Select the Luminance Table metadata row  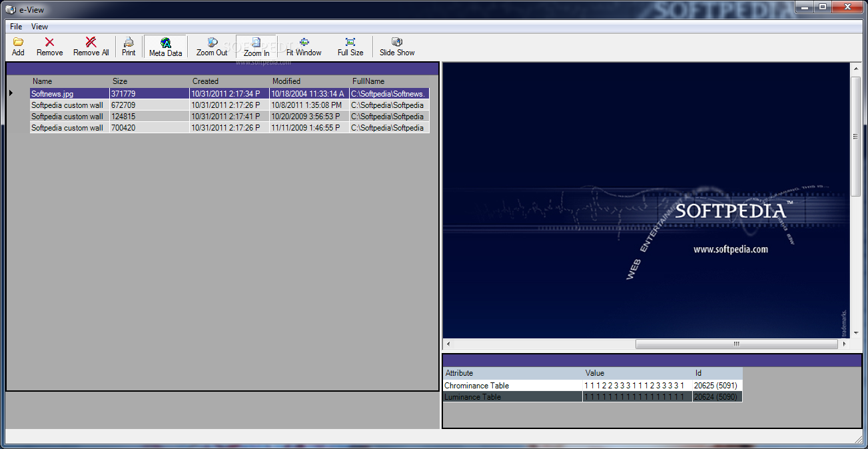point(592,397)
